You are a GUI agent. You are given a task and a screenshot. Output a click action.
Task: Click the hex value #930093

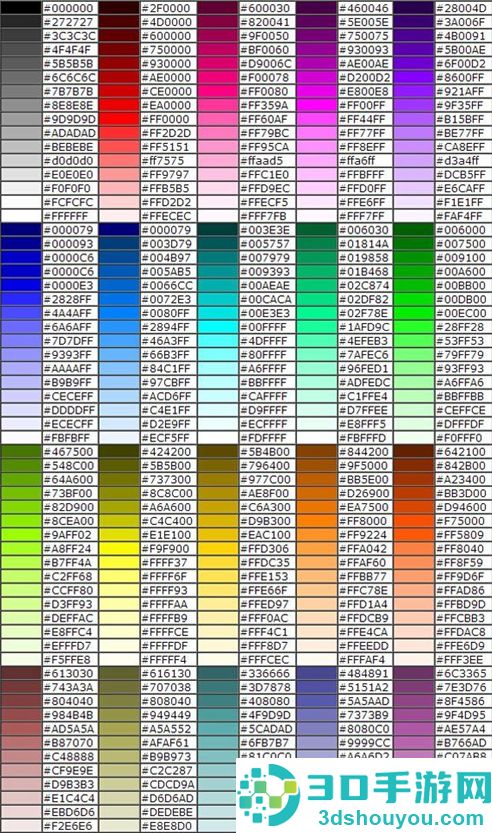(364, 50)
